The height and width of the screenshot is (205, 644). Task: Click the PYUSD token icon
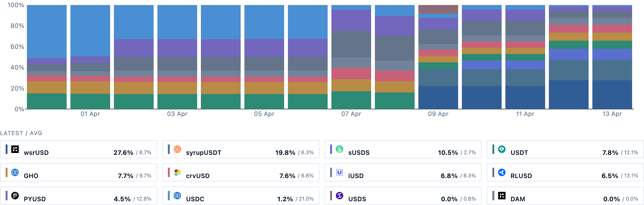tap(15, 196)
